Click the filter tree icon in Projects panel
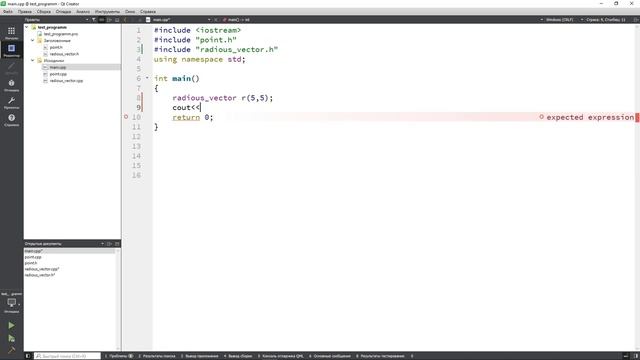 [94, 20]
